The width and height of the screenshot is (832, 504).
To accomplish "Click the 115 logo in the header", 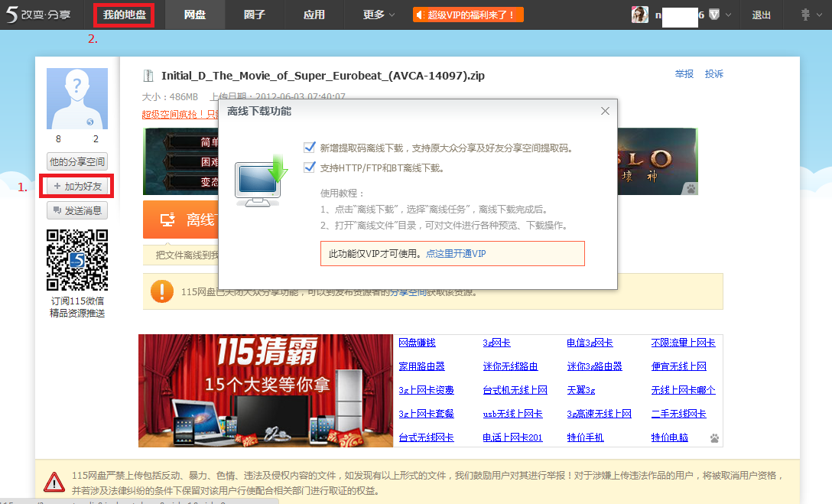I will (38, 15).
